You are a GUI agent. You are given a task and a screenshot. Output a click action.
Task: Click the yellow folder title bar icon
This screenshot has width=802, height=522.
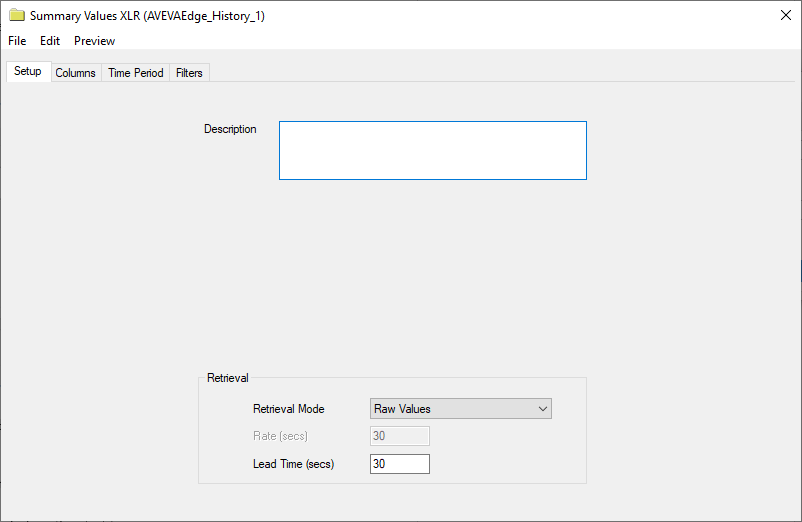(x=17, y=15)
